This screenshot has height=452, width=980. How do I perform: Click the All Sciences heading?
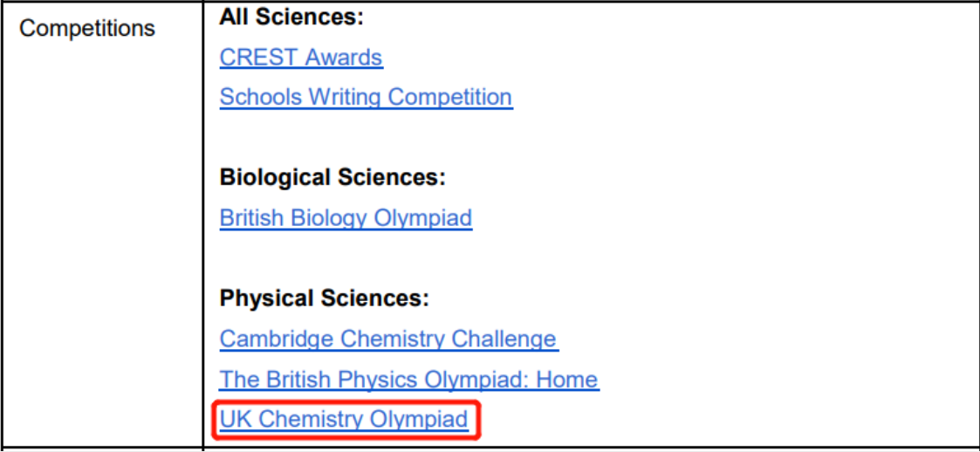291,17
